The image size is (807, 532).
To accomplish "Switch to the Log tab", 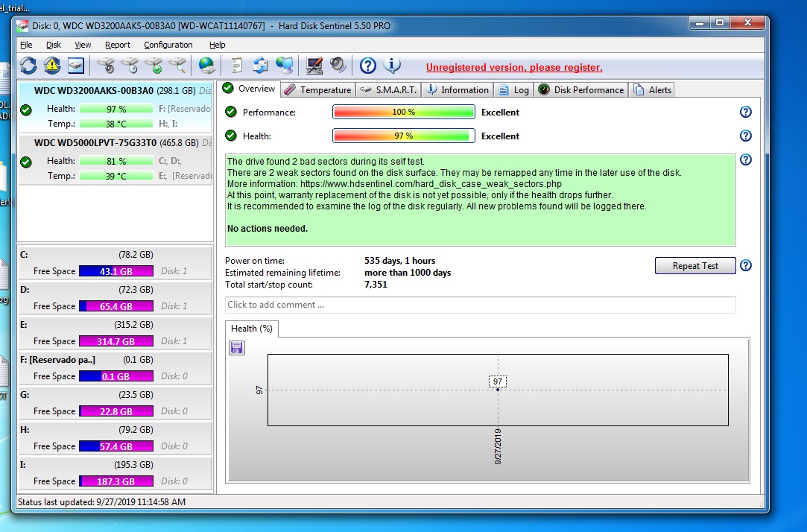I will pyautogui.click(x=513, y=90).
